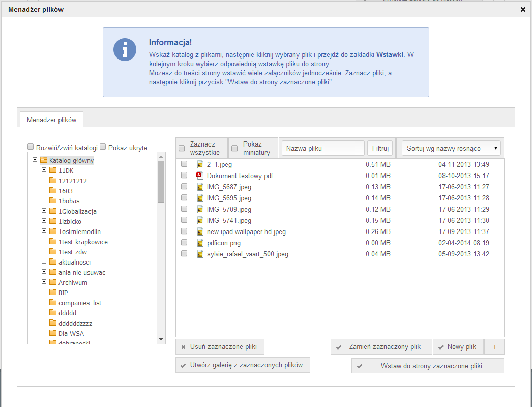Click the Archiwum folder icon
Screen dimensions: 532x407
coord(53,282)
